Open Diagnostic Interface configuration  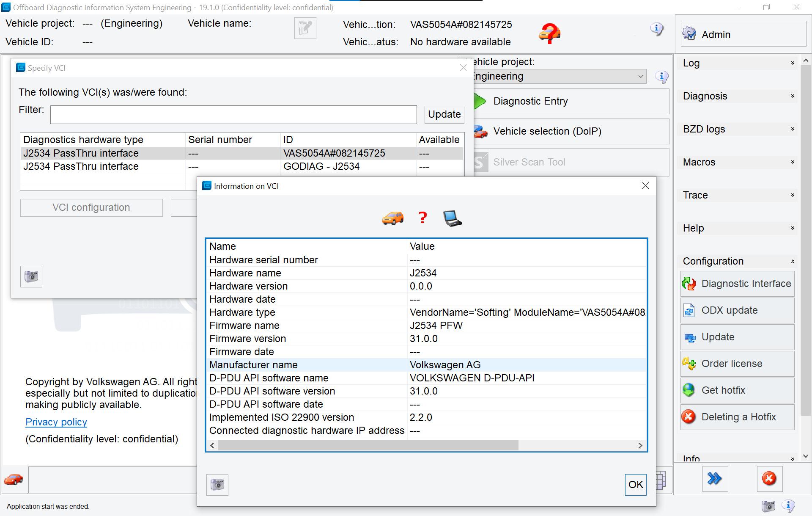click(737, 284)
